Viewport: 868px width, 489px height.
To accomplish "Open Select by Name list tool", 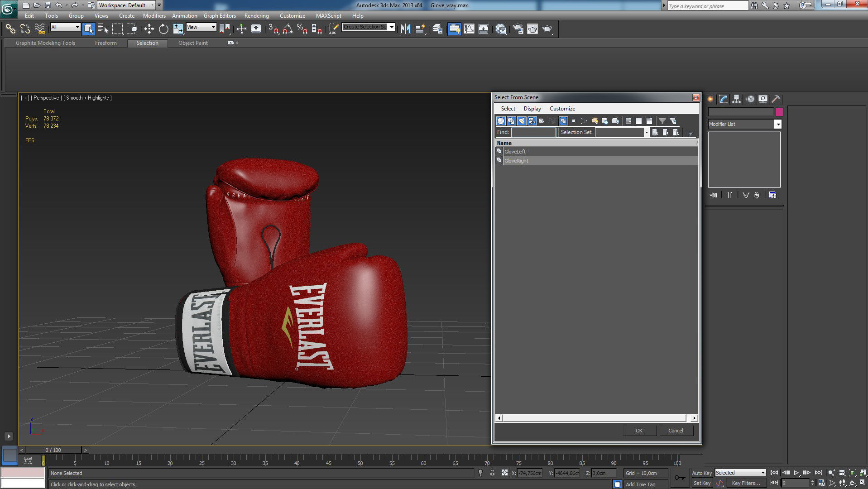I will (103, 29).
